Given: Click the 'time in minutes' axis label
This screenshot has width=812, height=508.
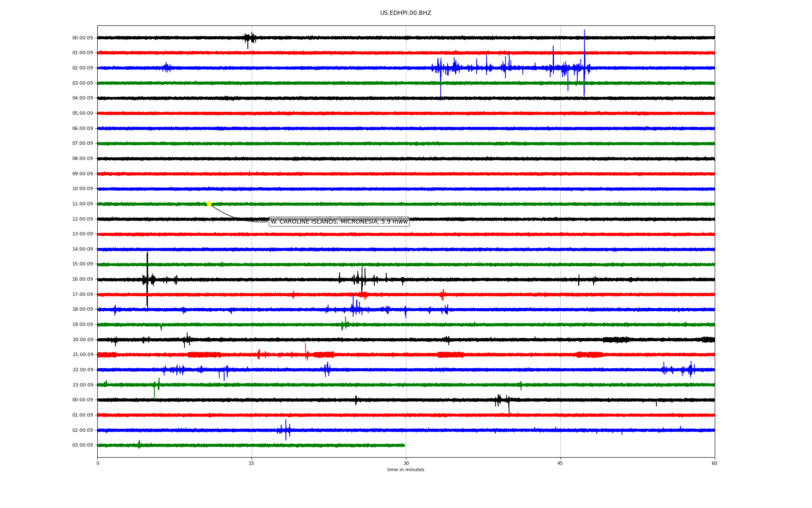Looking at the screenshot, I should click(405, 469).
